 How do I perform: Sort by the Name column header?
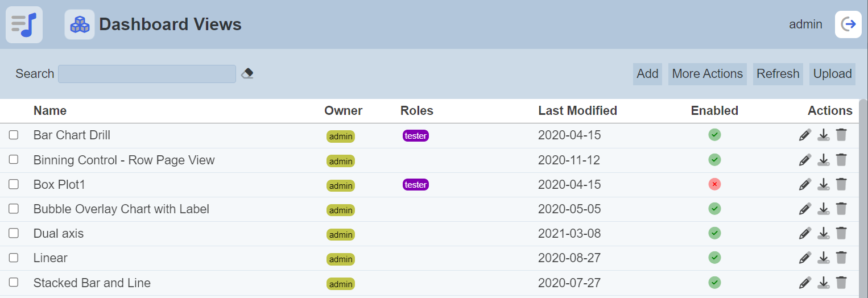[50, 110]
